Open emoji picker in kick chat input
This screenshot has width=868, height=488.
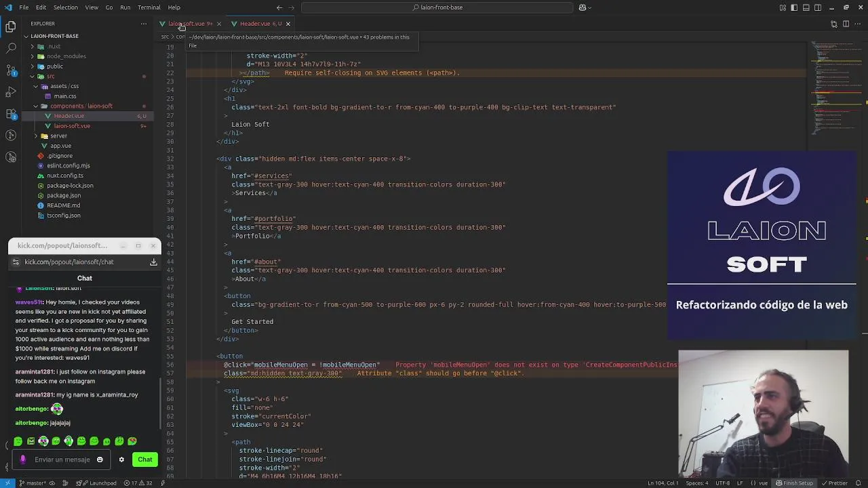click(100, 460)
